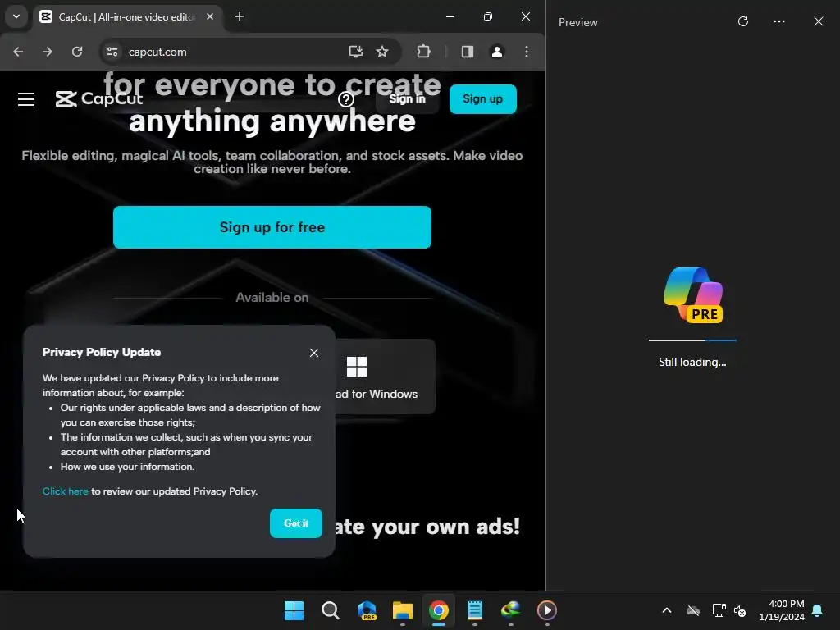The image size is (840, 630).
Task: Open Chrome three-dot menu
Action: coord(527,52)
